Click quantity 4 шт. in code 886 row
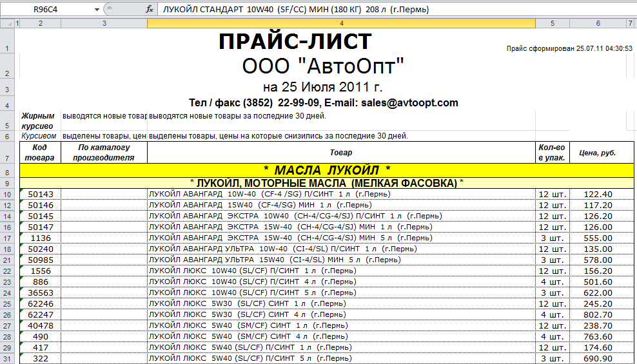Screen dimensions: 637x364 552,282
